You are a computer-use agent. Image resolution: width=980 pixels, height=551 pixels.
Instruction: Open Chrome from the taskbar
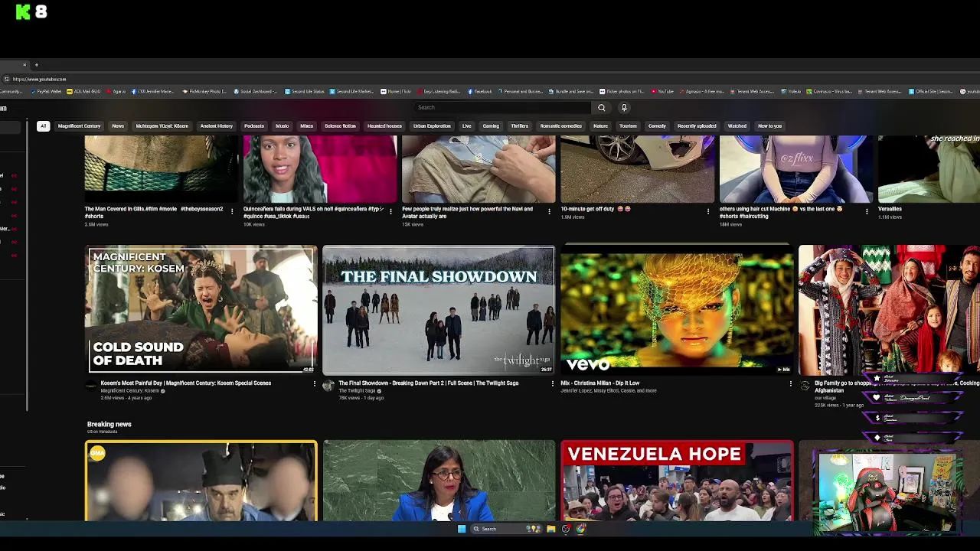coord(581,529)
